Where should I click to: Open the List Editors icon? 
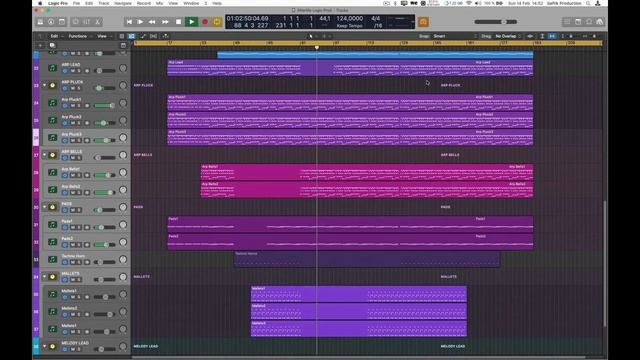567,22
